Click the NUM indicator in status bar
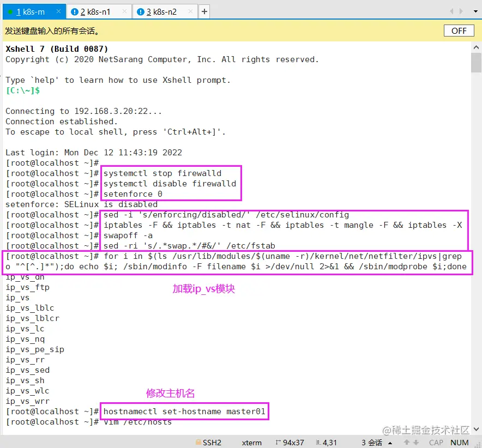Image resolution: width=482 pixels, height=448 pixels. point(460,443)
